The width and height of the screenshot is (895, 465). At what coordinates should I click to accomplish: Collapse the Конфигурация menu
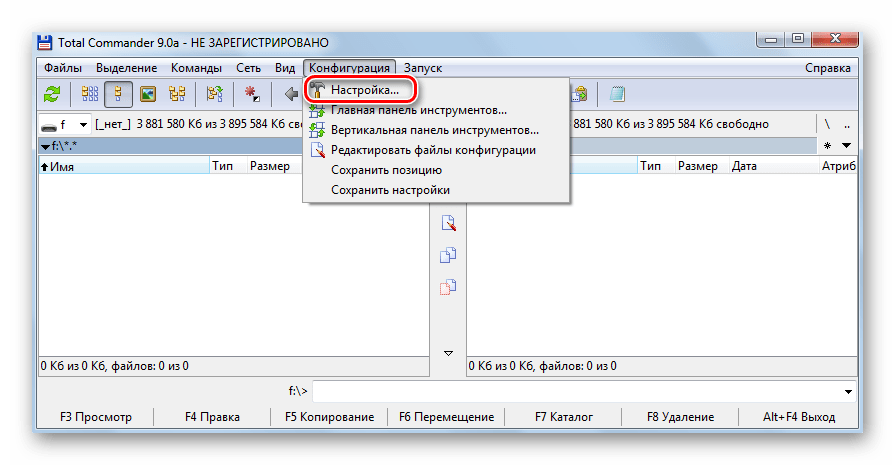349,68
